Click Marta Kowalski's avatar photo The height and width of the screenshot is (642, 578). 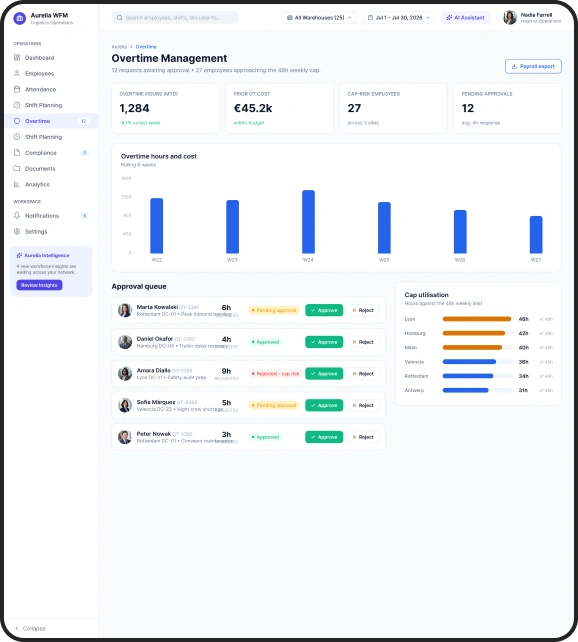(x=125, y=310)
